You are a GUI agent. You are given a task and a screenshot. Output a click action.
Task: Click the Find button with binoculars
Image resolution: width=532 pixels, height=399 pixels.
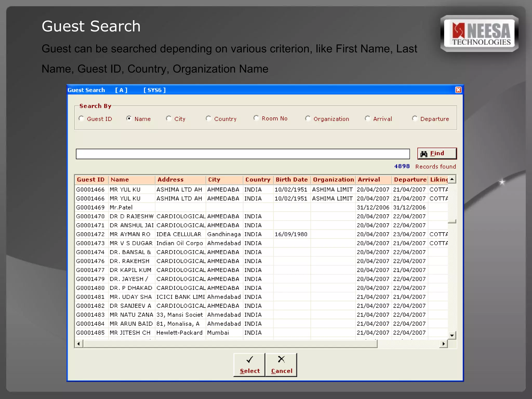point(437,154)
